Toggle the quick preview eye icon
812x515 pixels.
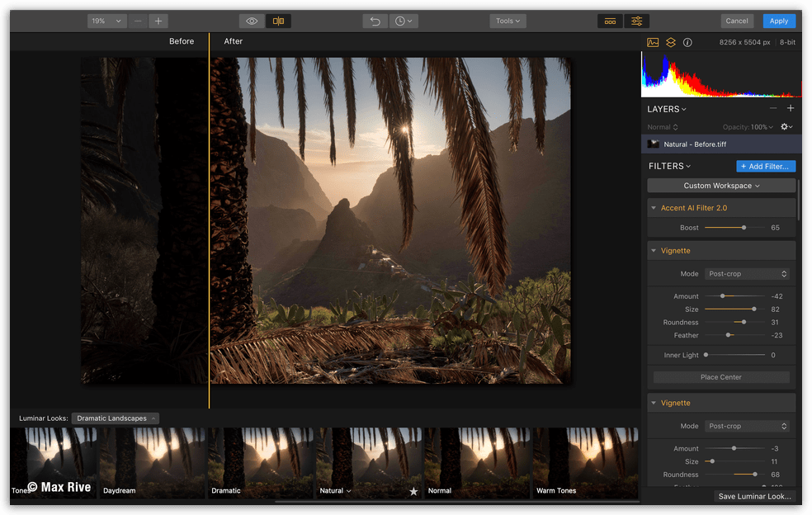253,21
